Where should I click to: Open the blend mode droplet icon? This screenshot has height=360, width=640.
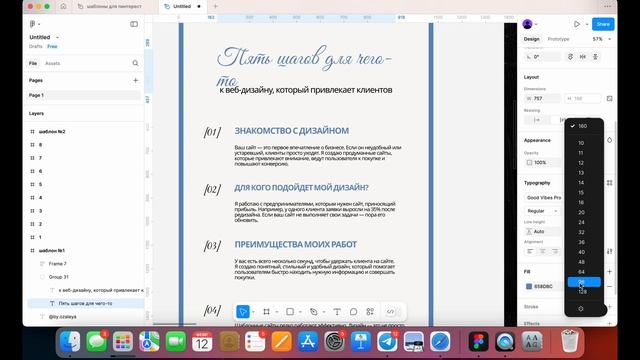609,140
